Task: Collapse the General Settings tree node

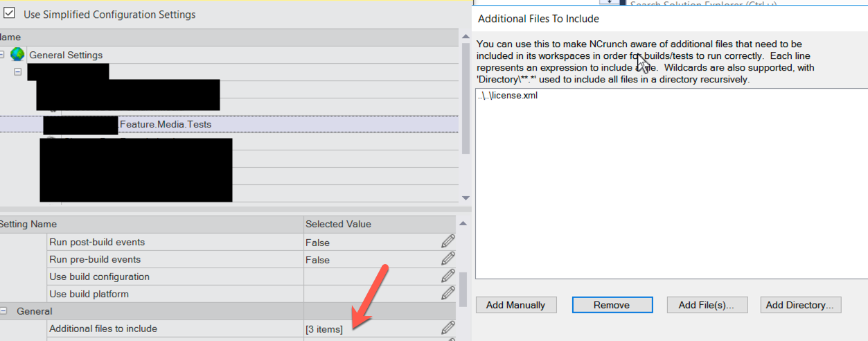Action: pyautogui.click(x=2, y=55)
